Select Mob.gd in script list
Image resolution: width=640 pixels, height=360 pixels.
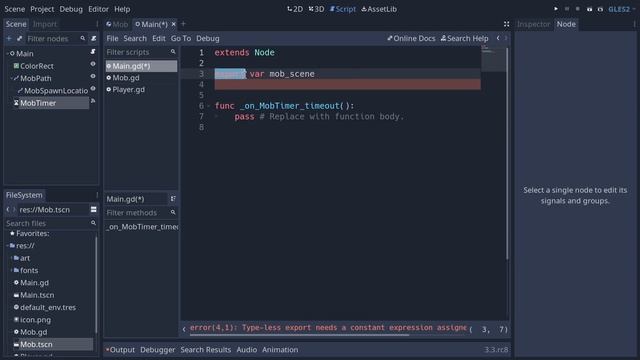pos(141,78)
